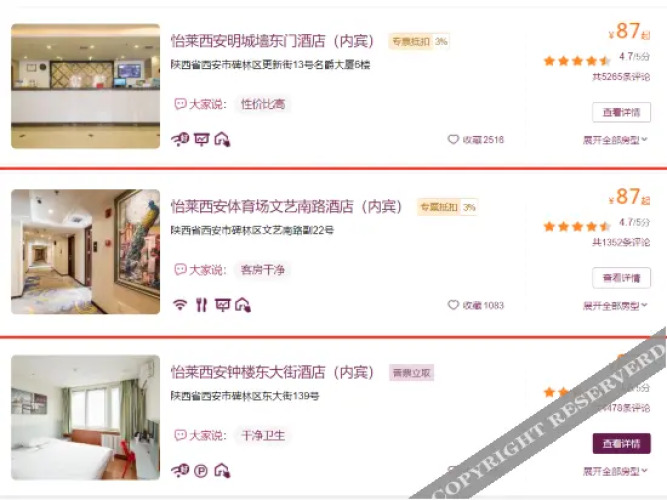
Task: Click the megaphone promo icon on third hotel
Action: click(x=180, y=470)
